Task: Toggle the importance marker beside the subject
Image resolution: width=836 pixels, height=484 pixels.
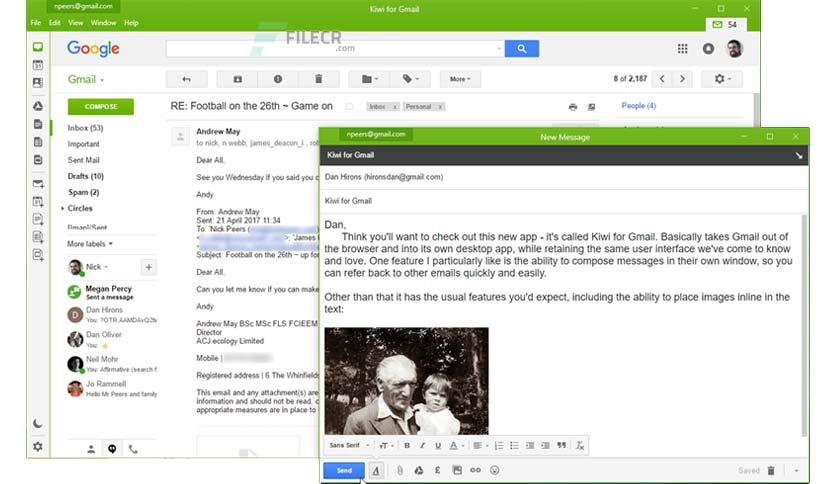Action: (349, 107)
